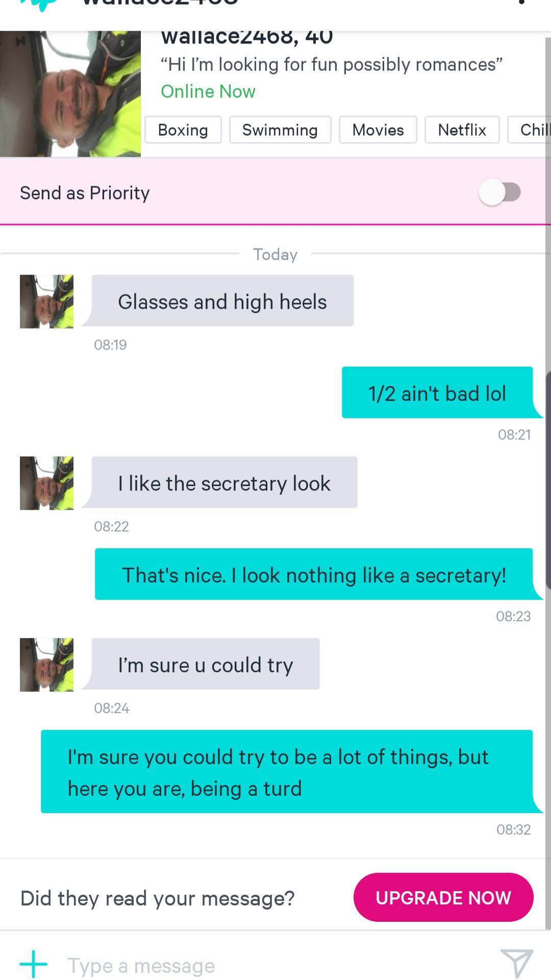
Task: Click the UPGRADE NOW button
Action: pyautogui.click(x=443, y=897)
